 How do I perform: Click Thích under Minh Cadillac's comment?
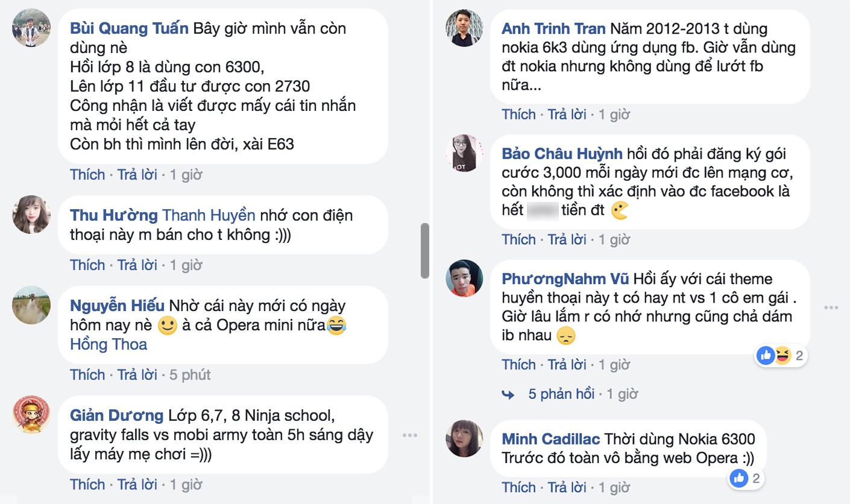coord(518,487)
